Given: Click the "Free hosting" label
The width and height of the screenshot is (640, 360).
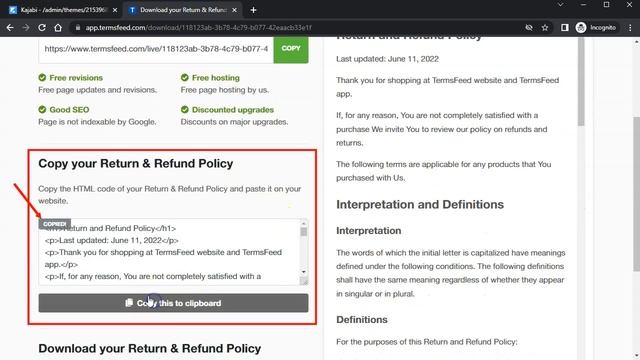Looking at the screenshot, I should (x=216, y=78).
